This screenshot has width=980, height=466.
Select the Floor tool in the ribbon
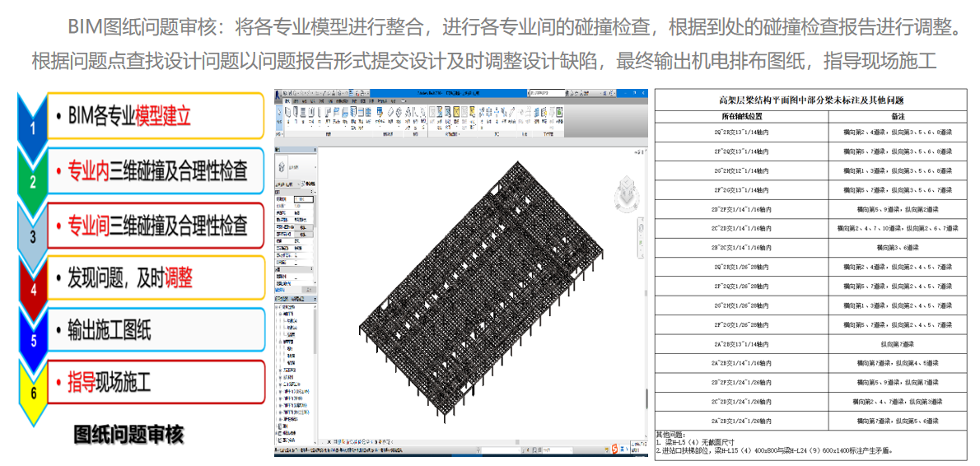(345, 116)
